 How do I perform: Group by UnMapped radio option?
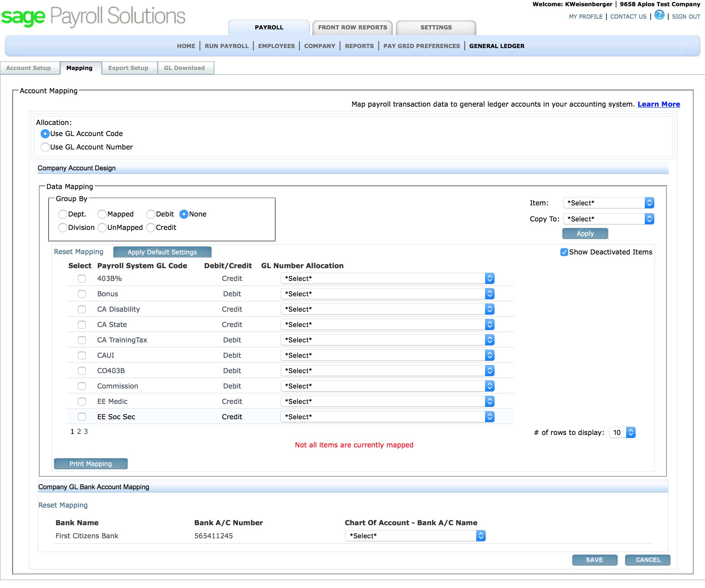102,227
